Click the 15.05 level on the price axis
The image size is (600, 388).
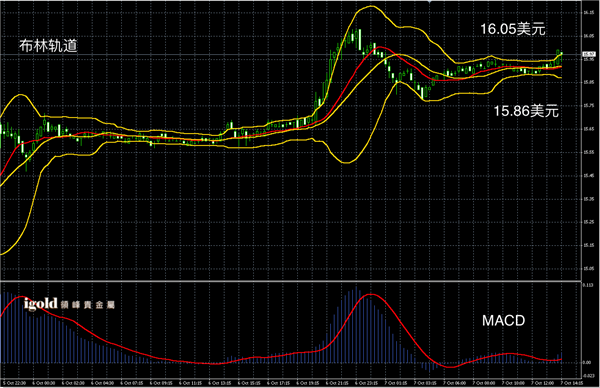[589, 269]
